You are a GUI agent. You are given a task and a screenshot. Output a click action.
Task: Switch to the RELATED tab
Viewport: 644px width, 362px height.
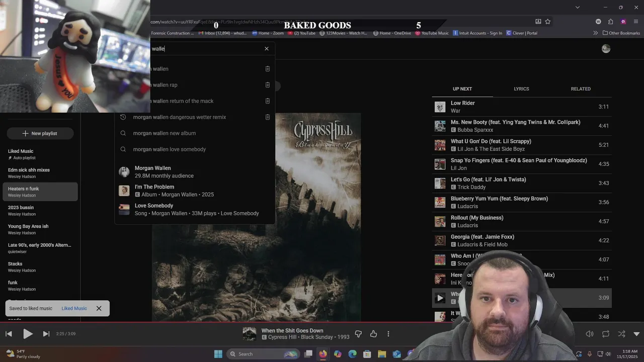click(x=581, y=89)
